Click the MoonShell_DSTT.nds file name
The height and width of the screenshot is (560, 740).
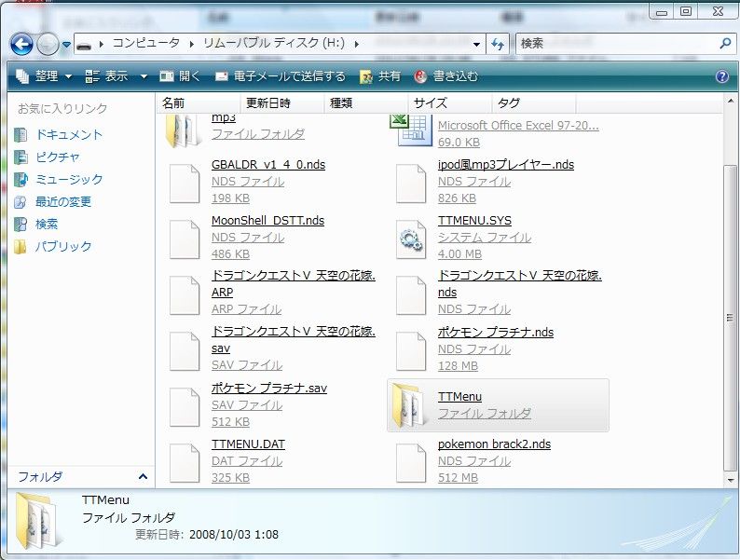click(x=267, y=221)
